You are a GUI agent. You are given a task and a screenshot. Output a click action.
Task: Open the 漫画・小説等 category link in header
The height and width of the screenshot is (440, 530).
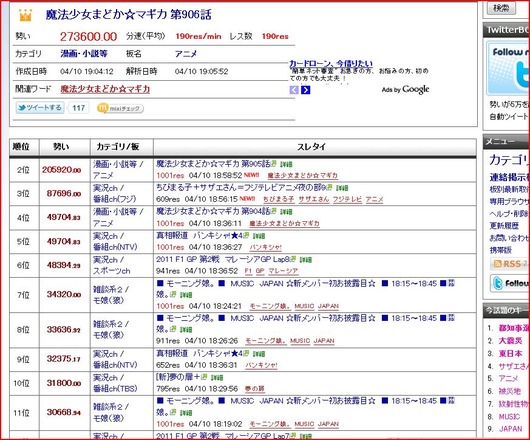(x=84, y=53)
